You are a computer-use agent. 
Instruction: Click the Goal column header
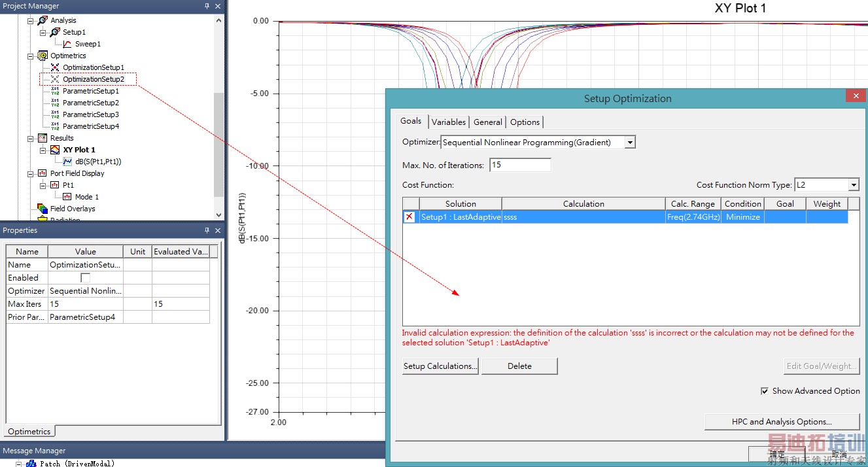coord(785,204)
